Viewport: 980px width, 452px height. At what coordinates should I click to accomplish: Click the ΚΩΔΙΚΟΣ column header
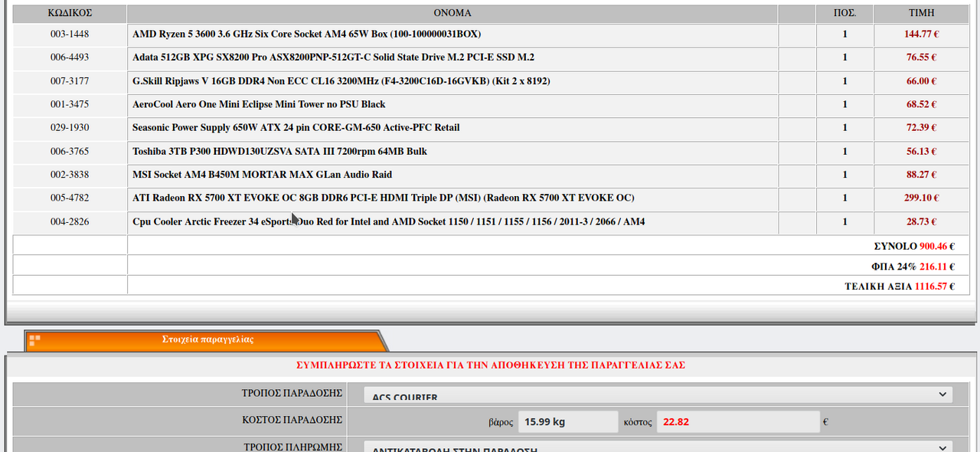tap(70, 13)
